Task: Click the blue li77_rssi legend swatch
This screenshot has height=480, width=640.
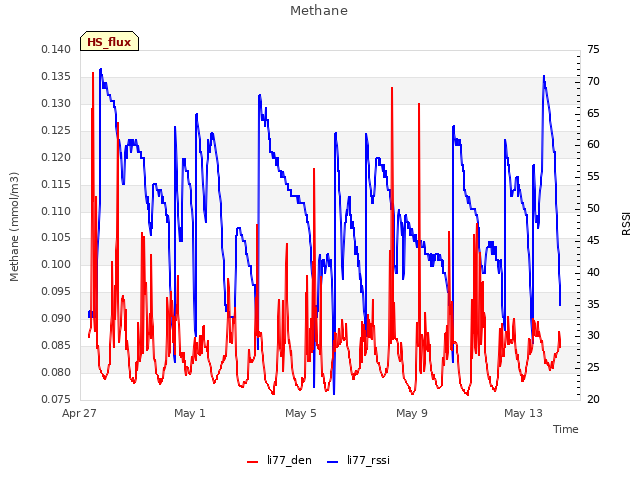Action: pyautogui.click(x=333, y=462)
